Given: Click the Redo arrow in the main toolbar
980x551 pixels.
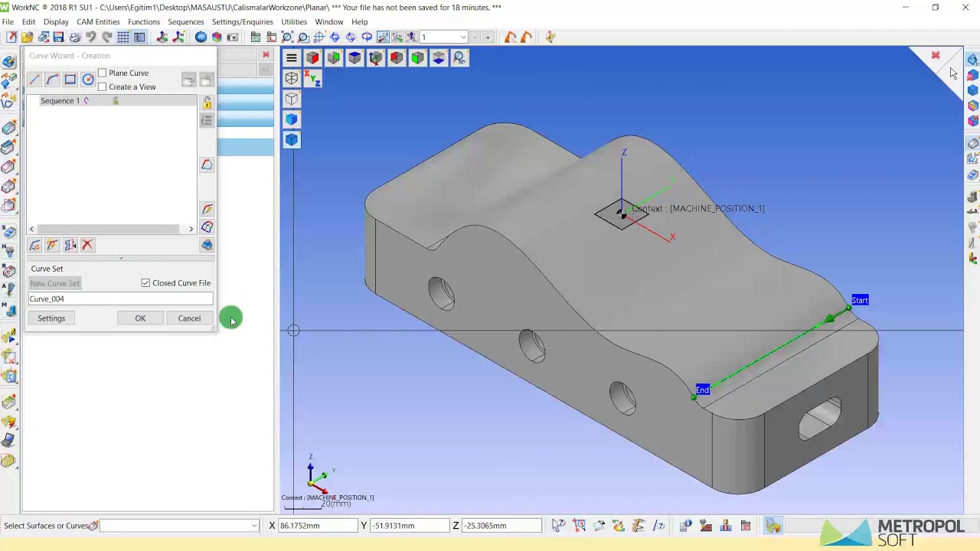Looking at the screenshot, I should (x=106, y=37).
